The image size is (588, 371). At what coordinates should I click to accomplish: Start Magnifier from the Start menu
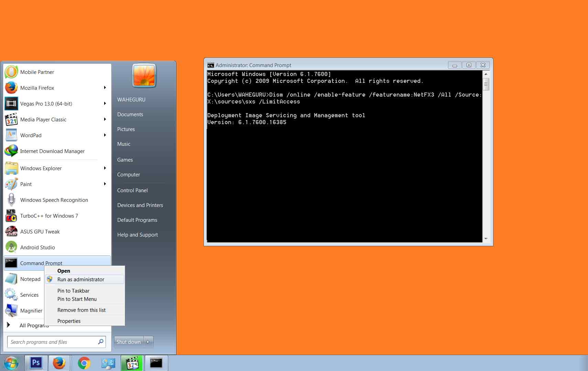click(31, 310)
